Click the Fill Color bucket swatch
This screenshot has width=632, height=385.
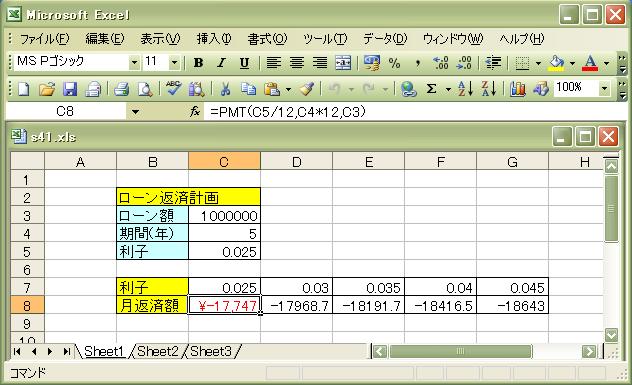557,63
